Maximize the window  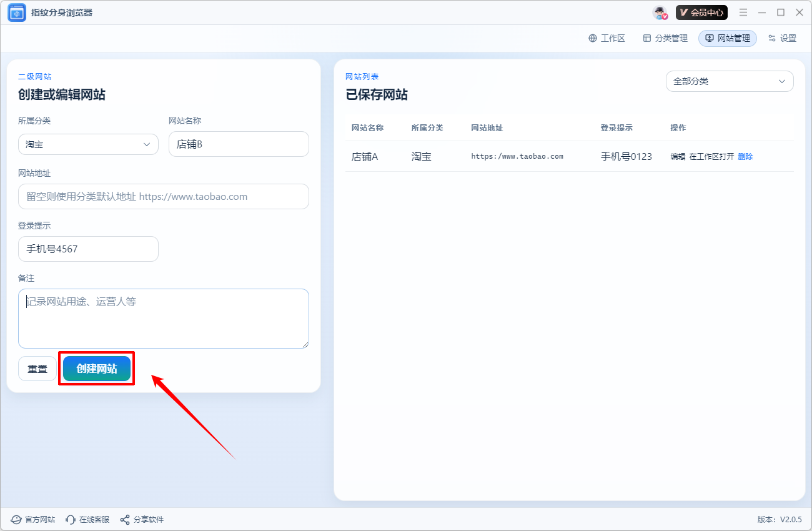pyautogui.click(x=781, y=12)
